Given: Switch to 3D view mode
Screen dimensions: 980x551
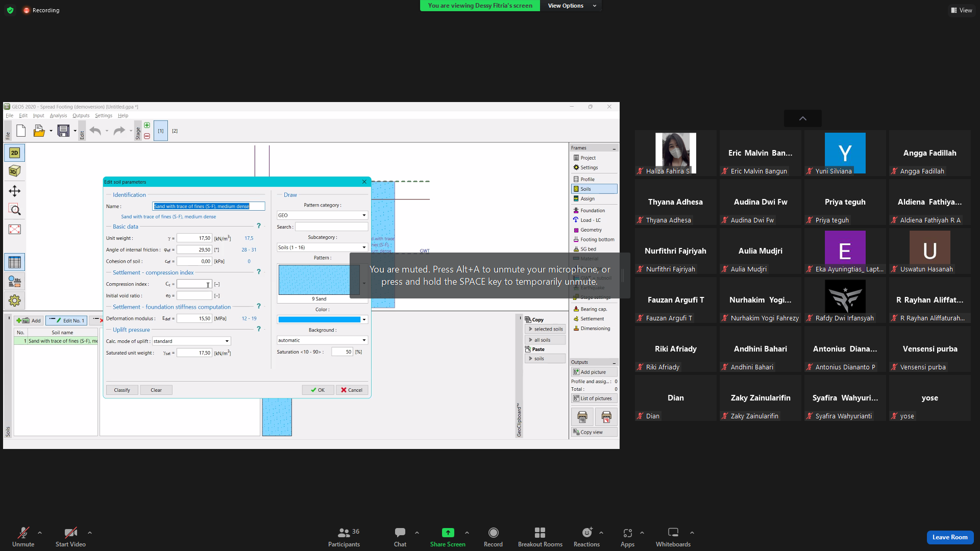Looking at the screenshot, I should (x=14, y=171).
